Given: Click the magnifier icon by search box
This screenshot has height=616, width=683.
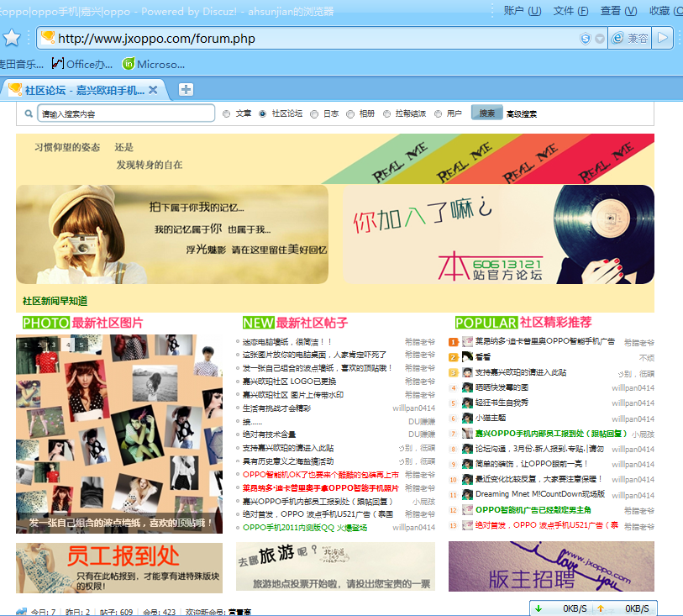Looking at the screenshot, I should coord(29,113).
